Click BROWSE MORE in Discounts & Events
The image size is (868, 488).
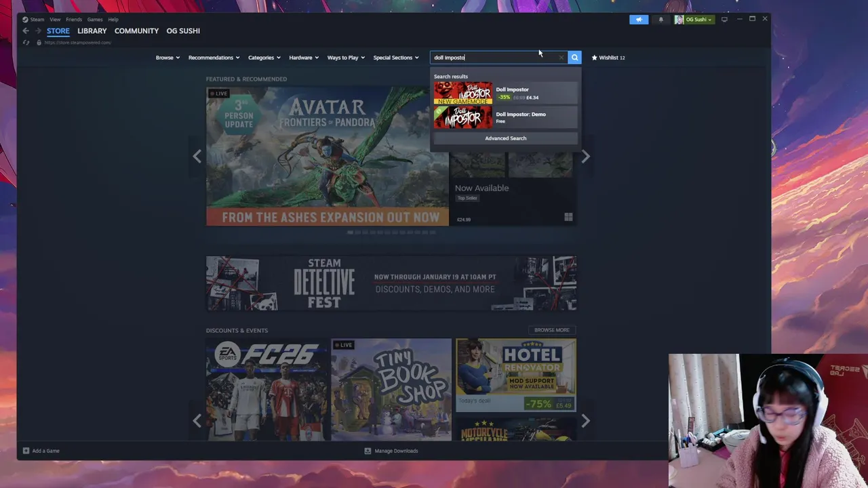pyautogui.click(x=551, y=330)
